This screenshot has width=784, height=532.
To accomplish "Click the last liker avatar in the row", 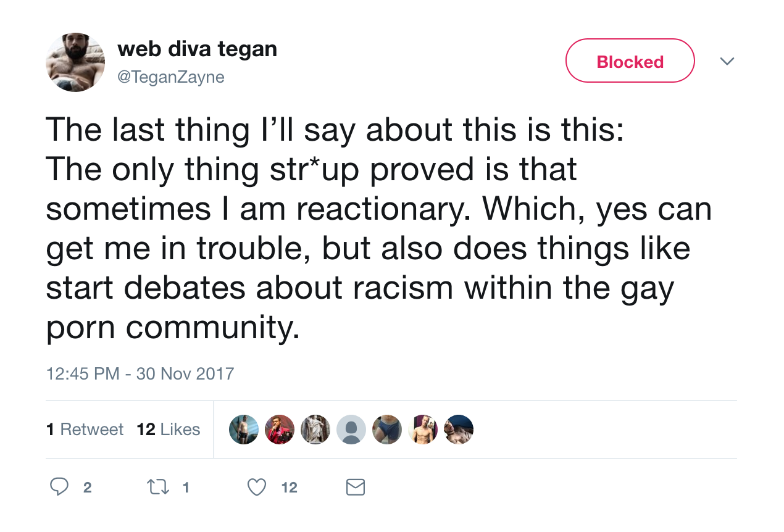I will [459, 430].
